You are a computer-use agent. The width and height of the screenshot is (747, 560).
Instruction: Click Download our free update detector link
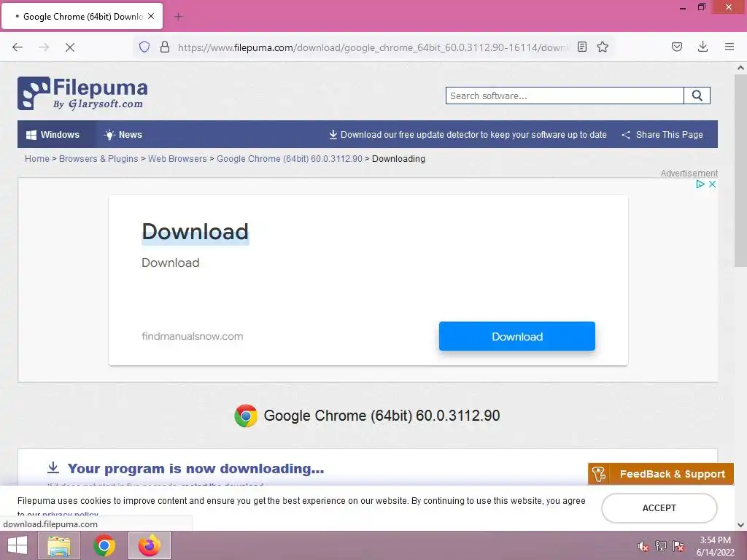468,135
